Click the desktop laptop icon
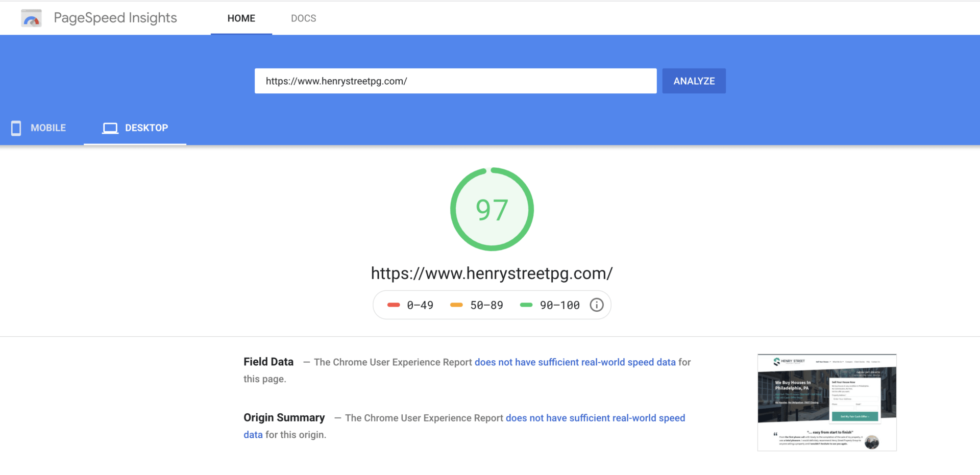 [x=110, y=128]
